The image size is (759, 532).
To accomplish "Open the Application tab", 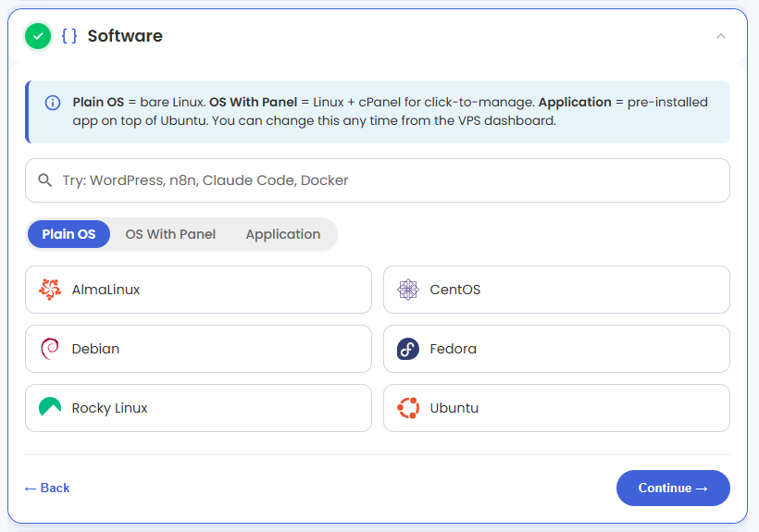I will point(283,234).
